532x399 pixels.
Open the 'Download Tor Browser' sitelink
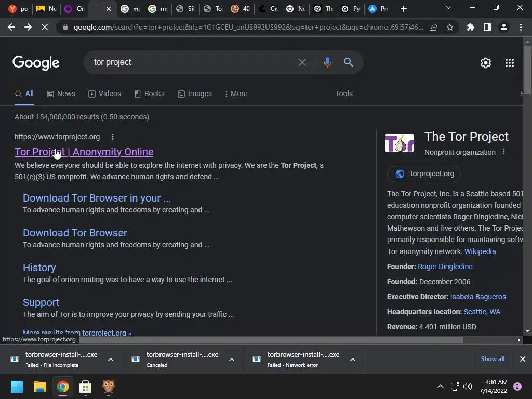pos(75,233)
